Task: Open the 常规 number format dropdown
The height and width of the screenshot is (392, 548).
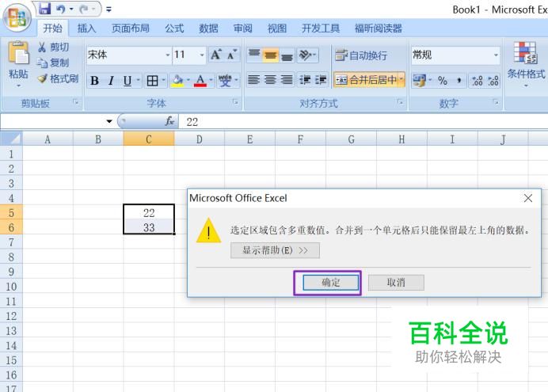Action: 496,55
